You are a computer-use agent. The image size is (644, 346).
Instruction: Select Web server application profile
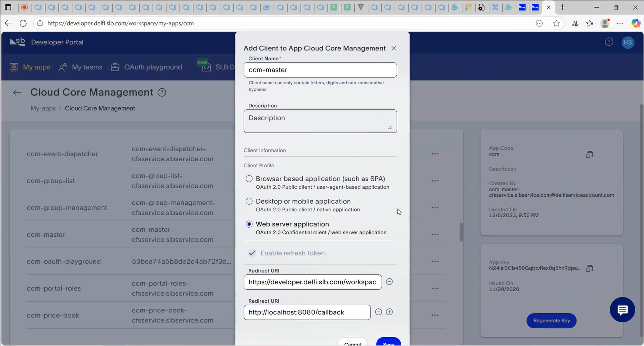point(249,224)
